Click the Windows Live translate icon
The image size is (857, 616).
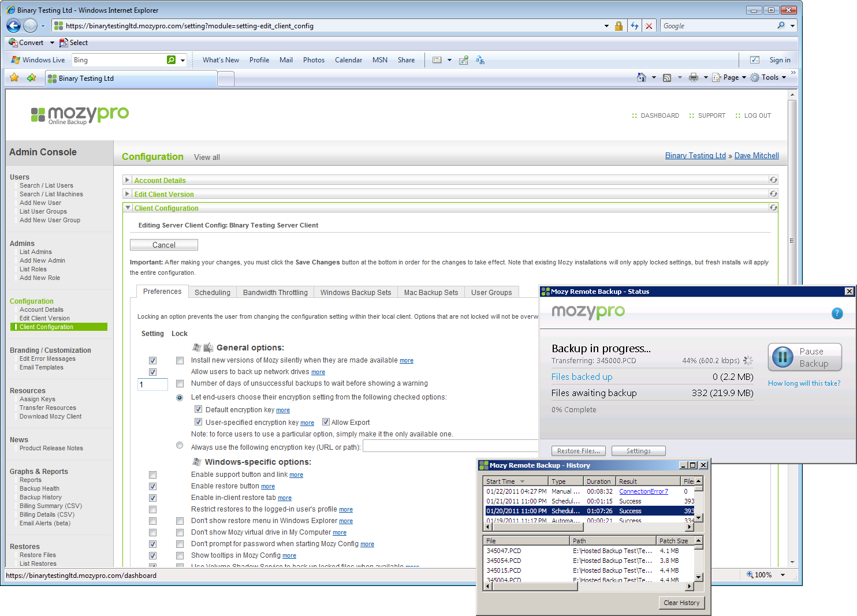[x=480, y=60]
